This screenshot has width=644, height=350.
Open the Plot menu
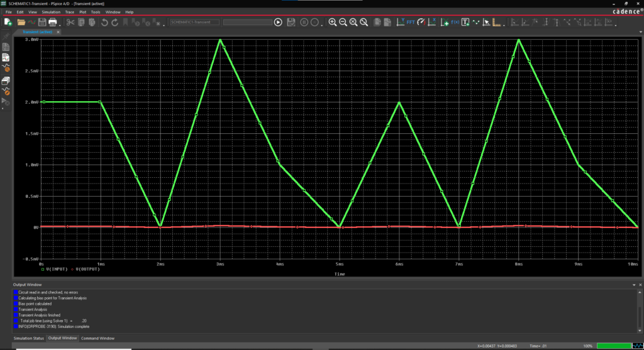(x=82, y=12)
